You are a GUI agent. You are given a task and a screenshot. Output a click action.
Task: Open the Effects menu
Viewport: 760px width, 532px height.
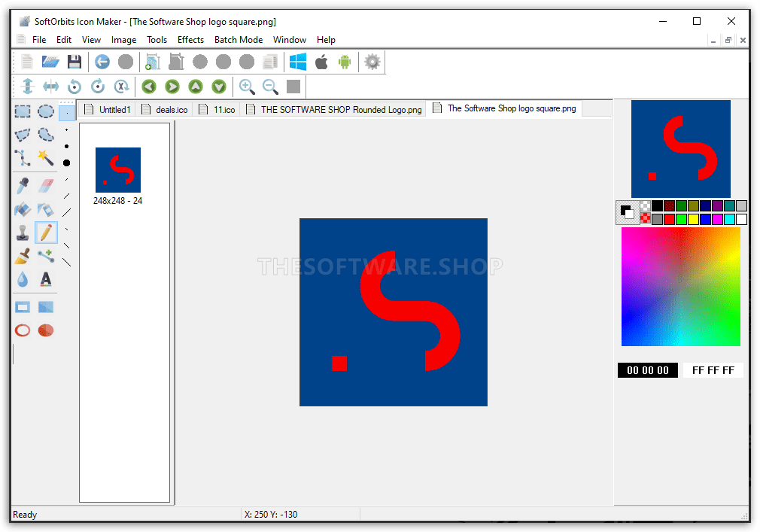[190, 40]
